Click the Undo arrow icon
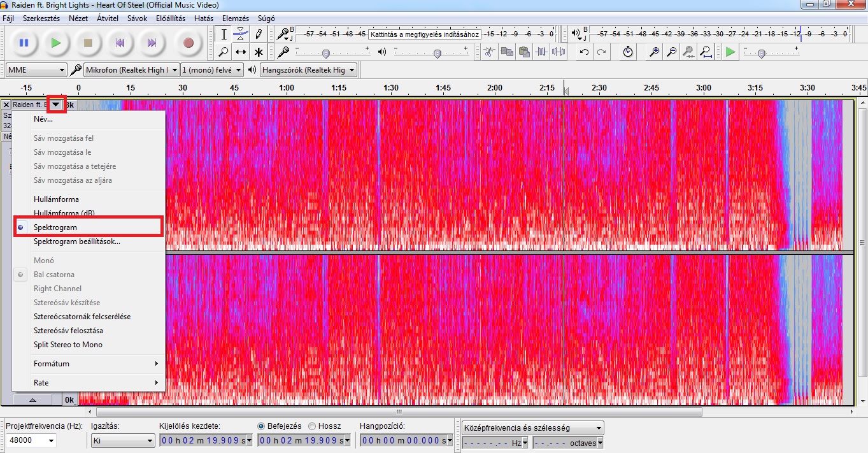 click(x=584, y=52)
